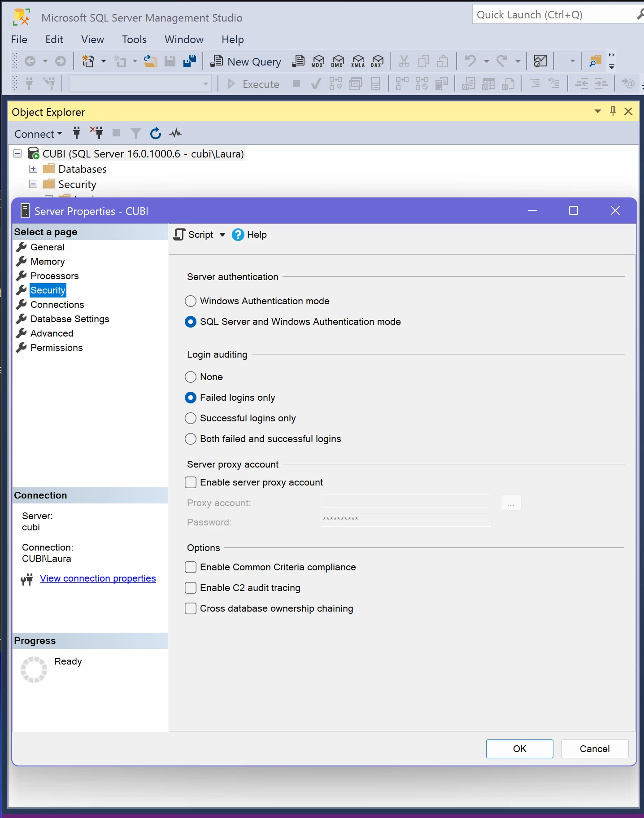Click the Database Engine Query icon

[x=298, y=61]
